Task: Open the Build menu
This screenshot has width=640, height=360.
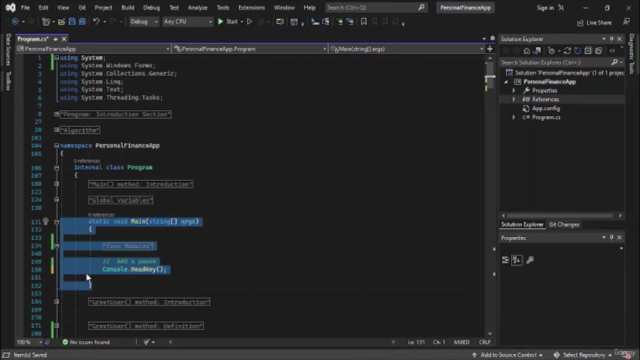Action: (128, 8)
